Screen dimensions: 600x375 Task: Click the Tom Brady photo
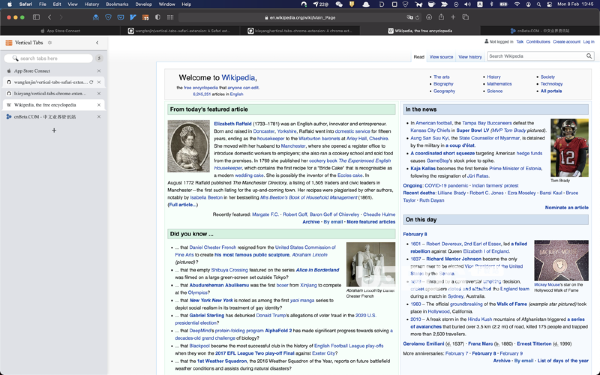569,148
